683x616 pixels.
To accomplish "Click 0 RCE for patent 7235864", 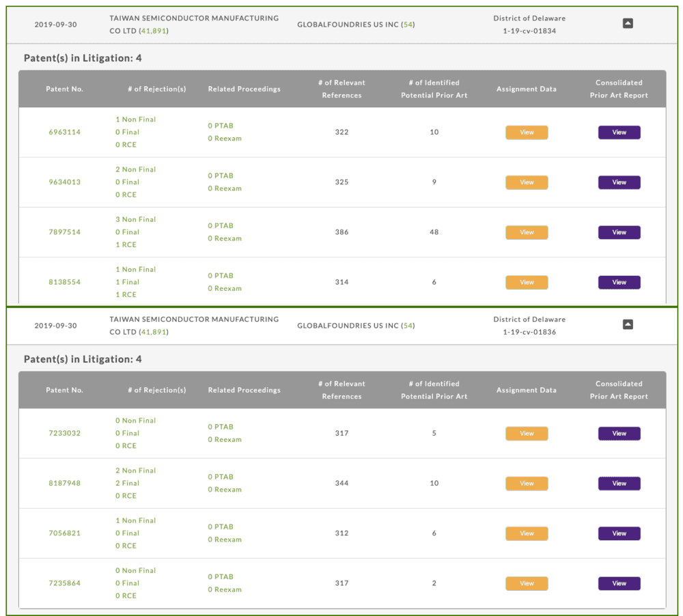I will [x=126, y=596].
